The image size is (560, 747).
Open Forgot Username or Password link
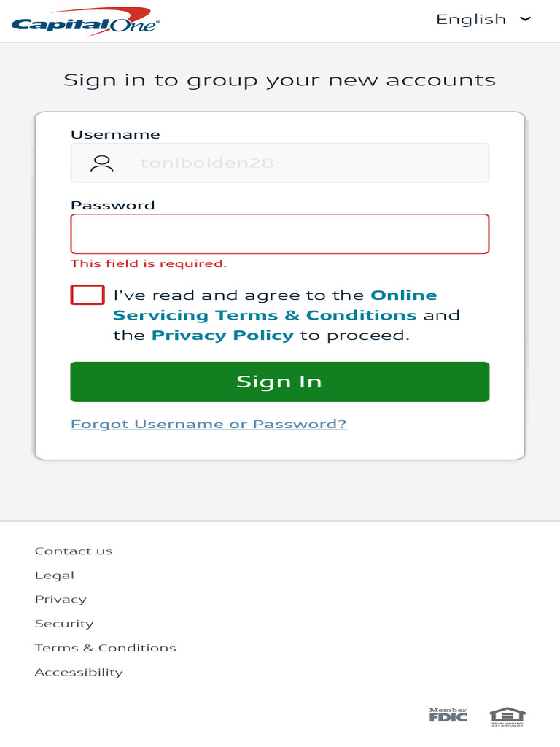[209, 425]
